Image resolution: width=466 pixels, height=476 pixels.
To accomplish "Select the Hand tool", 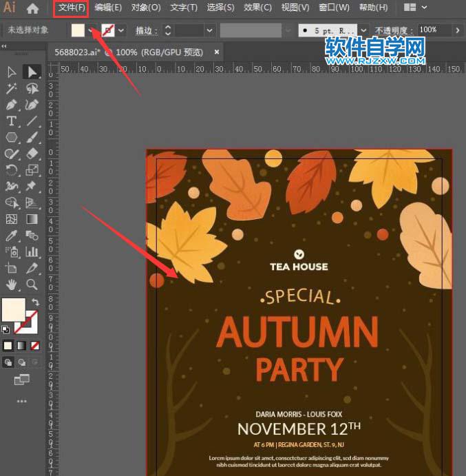I will click(x=12, y=284).
